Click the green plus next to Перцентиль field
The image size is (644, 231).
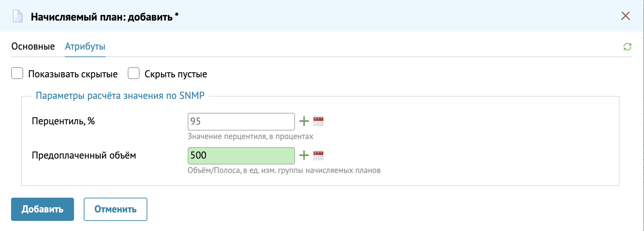point(304,121)
